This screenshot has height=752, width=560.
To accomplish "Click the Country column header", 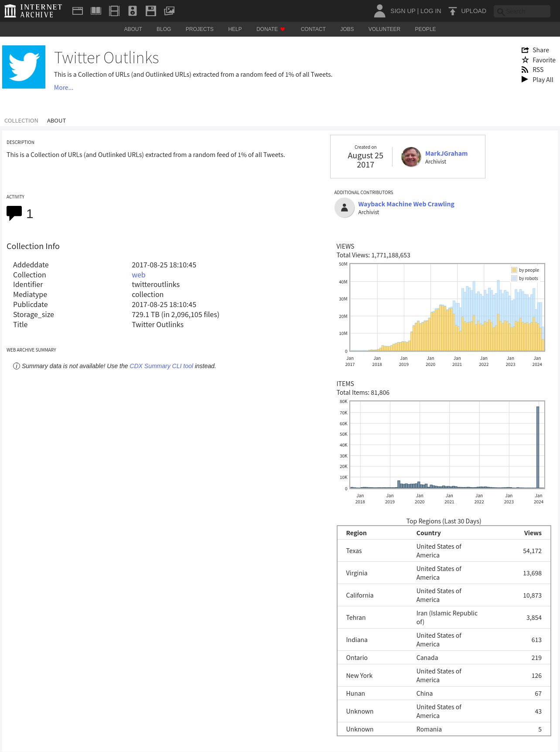I will pyautogui.click(x=428, y=533).
